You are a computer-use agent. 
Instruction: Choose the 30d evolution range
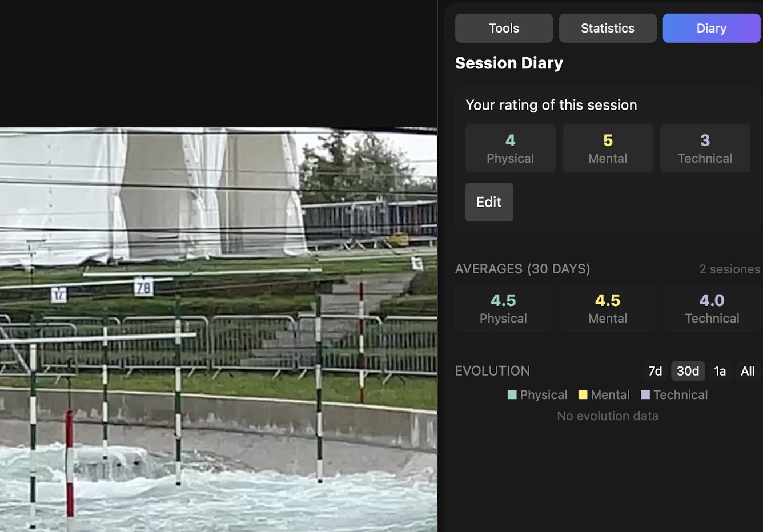tap(688, 371)
